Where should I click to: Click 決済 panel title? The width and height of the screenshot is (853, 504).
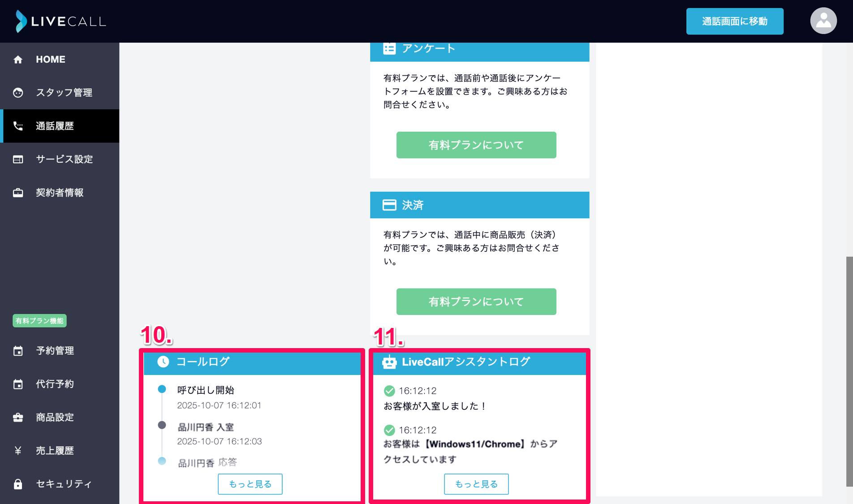[413, 205]
